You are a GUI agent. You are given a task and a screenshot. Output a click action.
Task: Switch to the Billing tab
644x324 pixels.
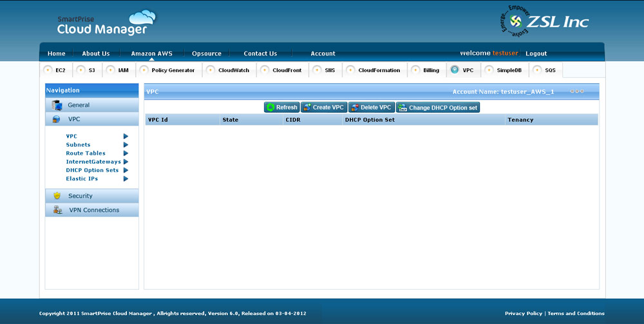(x=427, y=70)
